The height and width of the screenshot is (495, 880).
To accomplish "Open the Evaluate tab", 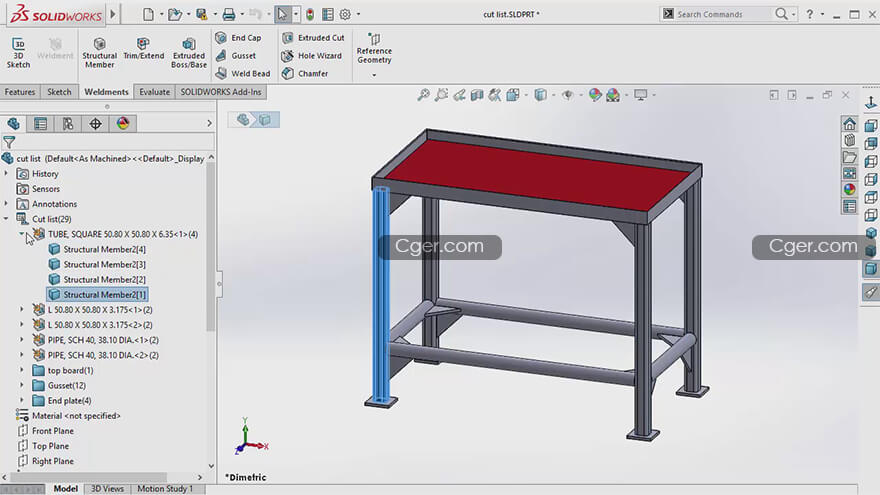I will coord(154,92).
